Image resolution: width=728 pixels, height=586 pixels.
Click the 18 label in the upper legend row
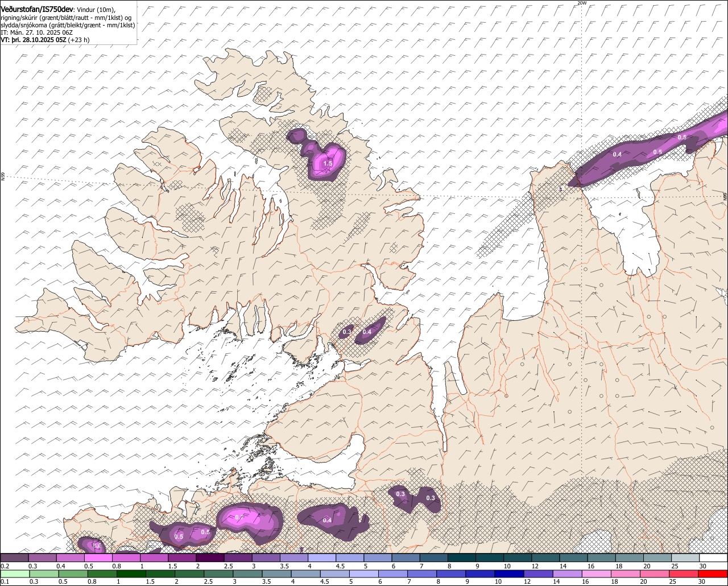(619, 566)
